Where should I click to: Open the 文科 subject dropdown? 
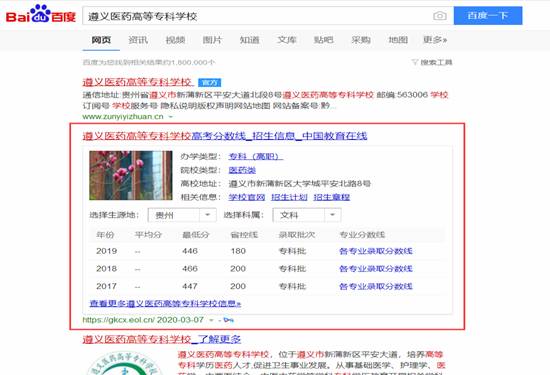307,215
